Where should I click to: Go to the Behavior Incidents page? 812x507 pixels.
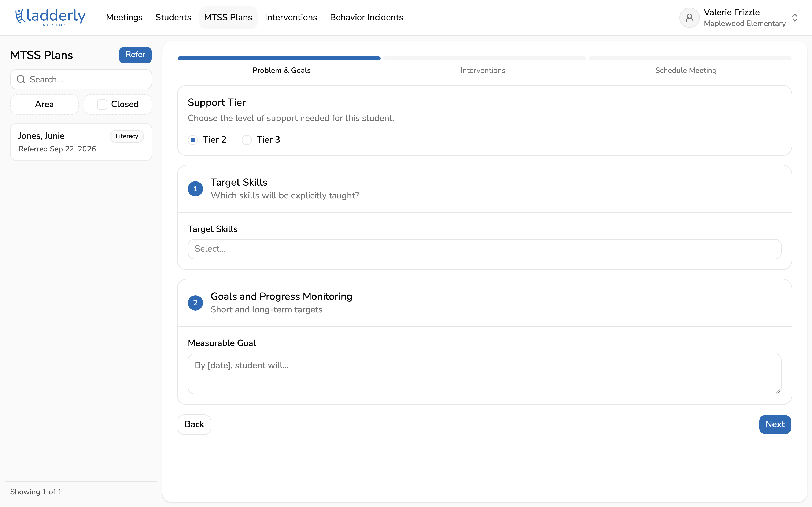(x=366, y=18)
